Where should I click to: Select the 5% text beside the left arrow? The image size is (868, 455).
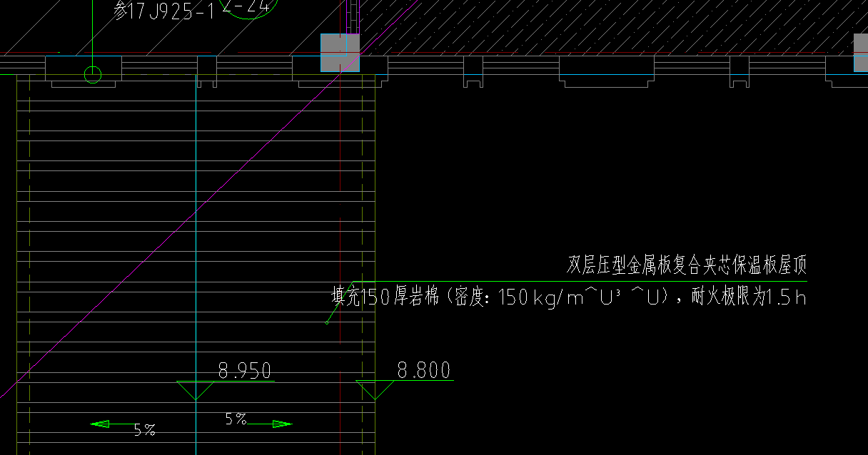[144, 430]
